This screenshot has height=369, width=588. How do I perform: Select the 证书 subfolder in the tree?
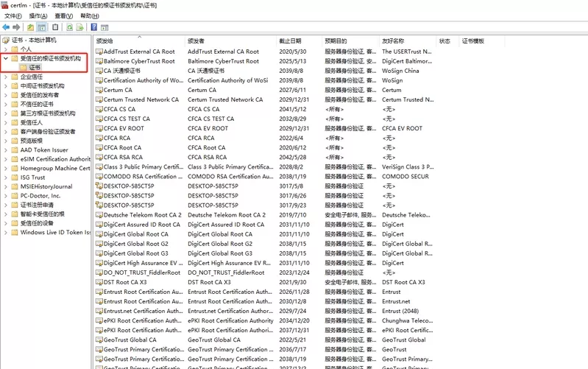[35, 67]
